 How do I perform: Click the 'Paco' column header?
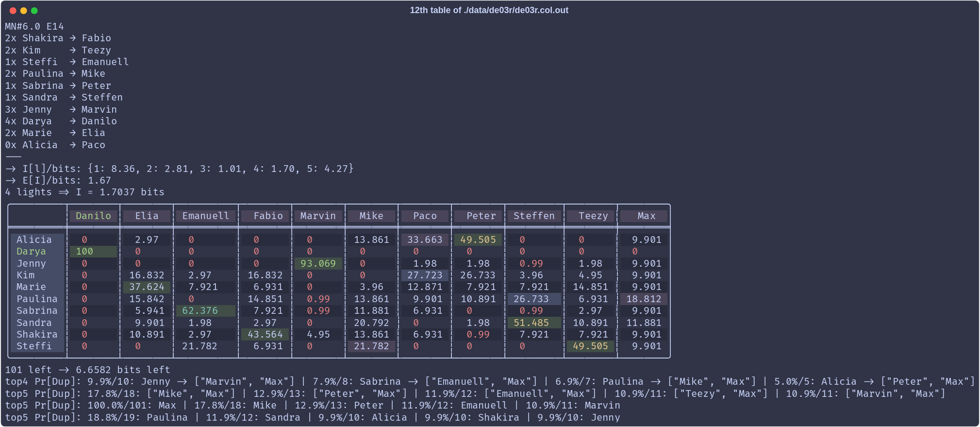point(425,216)
